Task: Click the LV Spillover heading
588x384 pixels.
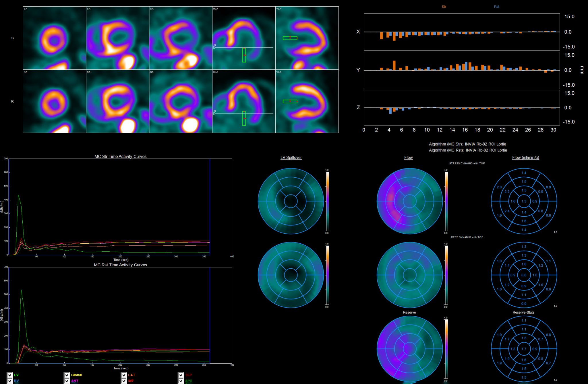Action: click(x=291, y=158)
